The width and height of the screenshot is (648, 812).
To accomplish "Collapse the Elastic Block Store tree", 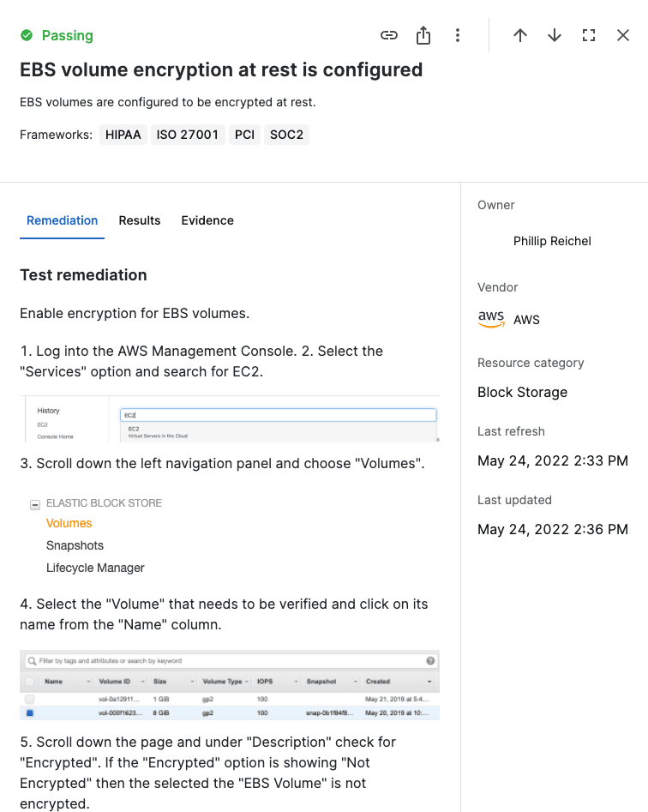I will [x=35, y=504].
